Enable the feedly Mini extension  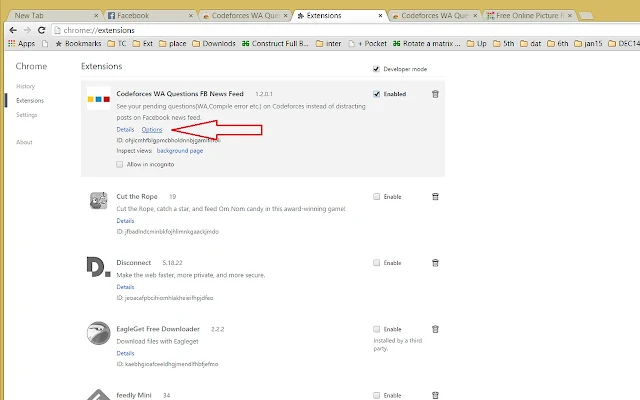376,395
